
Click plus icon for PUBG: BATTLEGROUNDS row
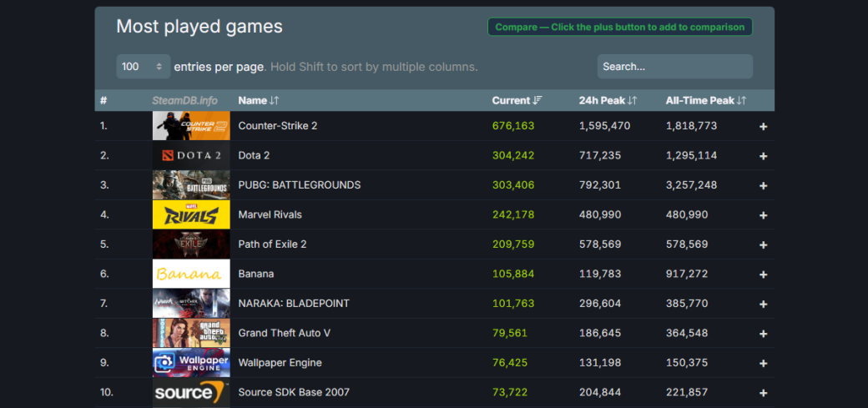[763, 185]
